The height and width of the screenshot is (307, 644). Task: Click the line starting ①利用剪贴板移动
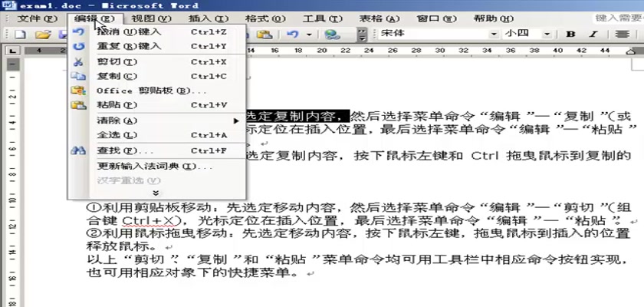click(358, 207)
